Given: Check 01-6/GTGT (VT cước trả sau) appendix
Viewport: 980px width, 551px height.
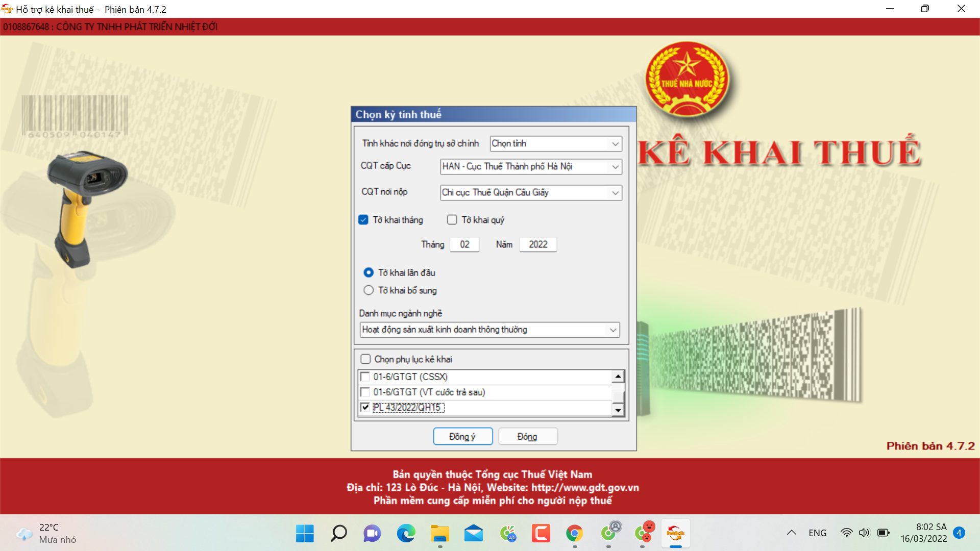Looking at the screenshot, I should point(365,392).
